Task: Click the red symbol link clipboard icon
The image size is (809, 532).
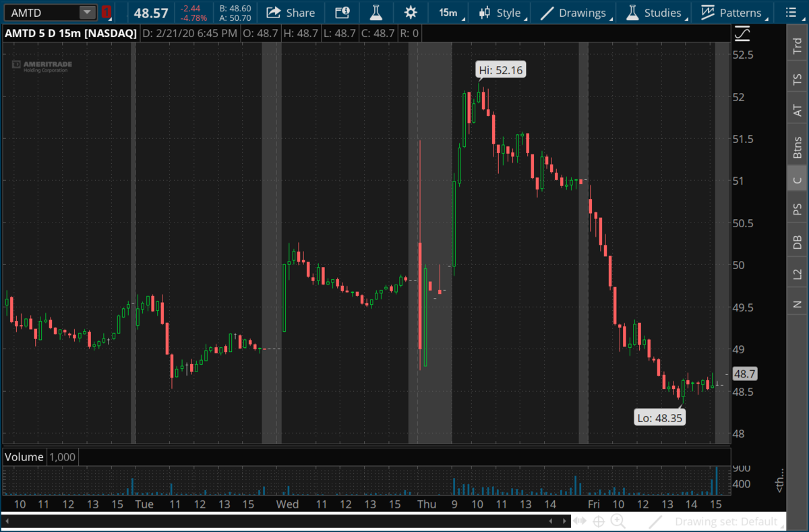Action: pyautogui.click(x=107, y=12)
